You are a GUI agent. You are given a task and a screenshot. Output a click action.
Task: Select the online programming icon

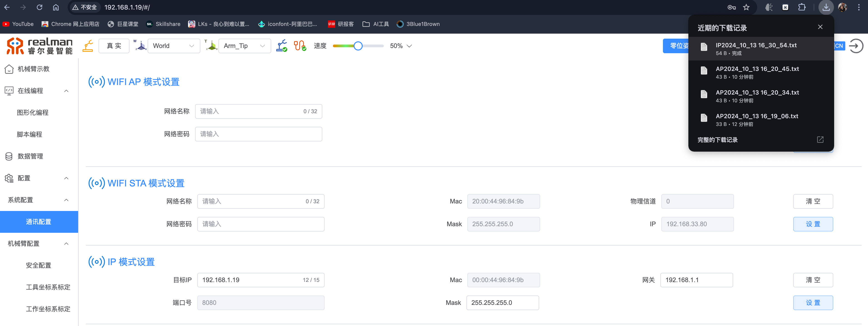coord(9,91)
